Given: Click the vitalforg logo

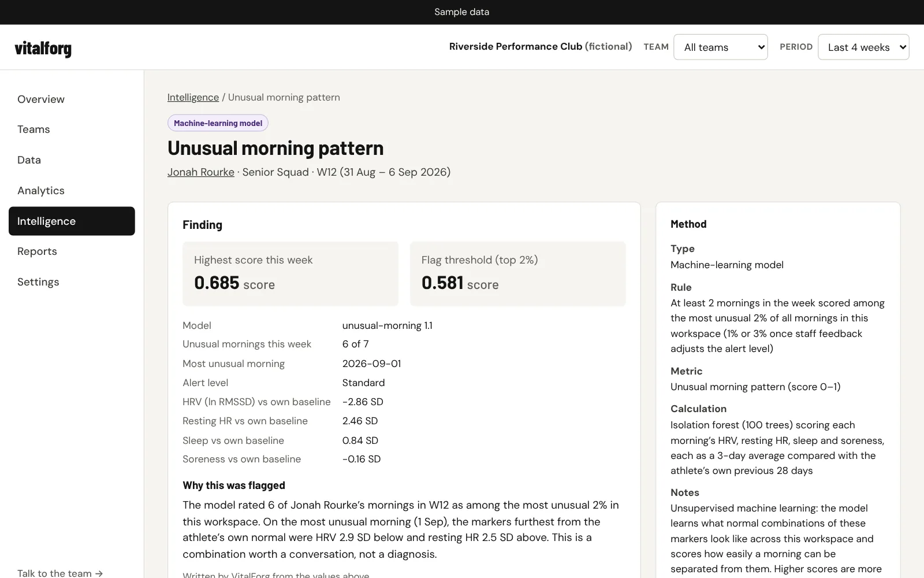Looking at the screenshot, I should point(43,49).
